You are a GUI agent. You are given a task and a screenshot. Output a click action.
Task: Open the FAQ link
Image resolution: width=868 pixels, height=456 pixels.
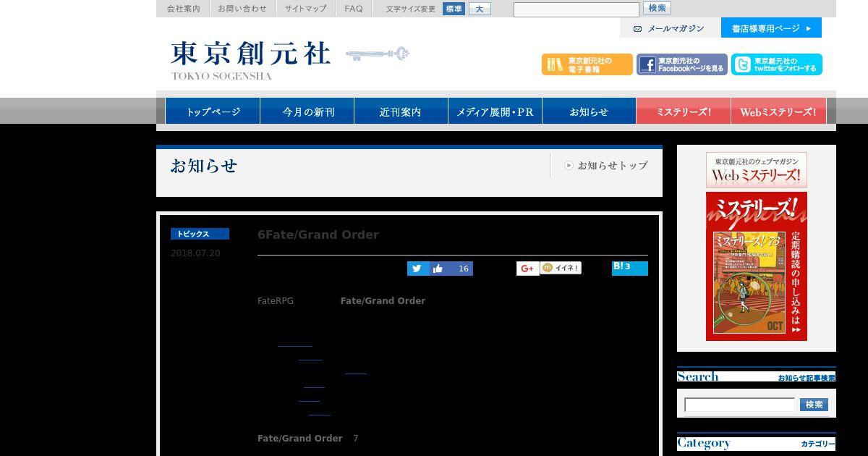[354, 9]
